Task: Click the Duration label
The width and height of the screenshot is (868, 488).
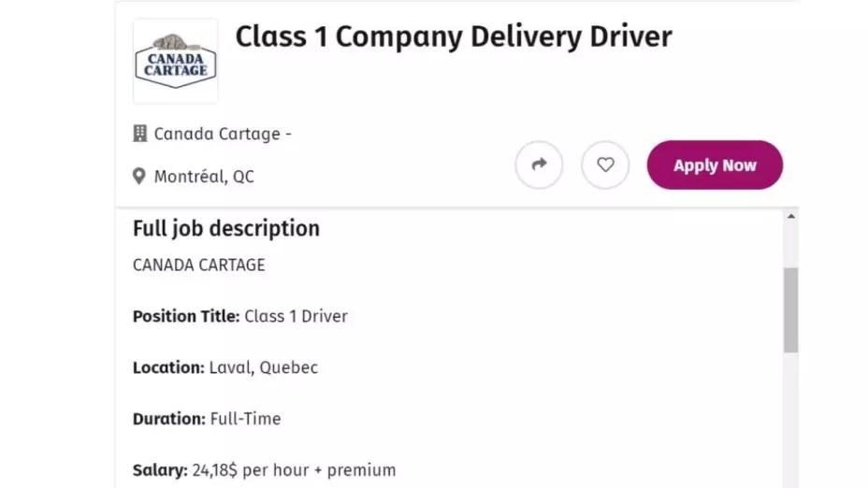Action: (x=168, y=418)
